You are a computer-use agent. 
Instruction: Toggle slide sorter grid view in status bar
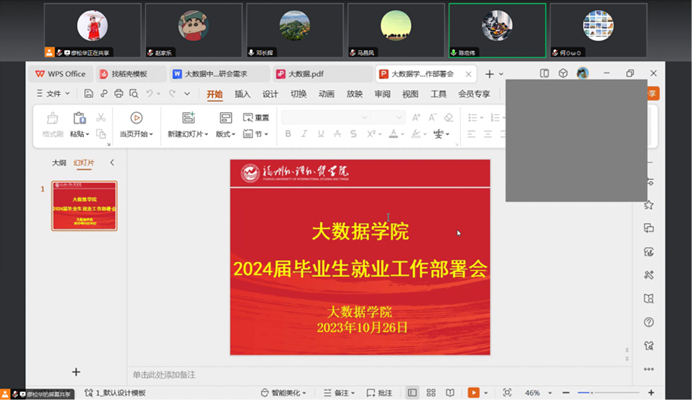click(x=431, y=393)
